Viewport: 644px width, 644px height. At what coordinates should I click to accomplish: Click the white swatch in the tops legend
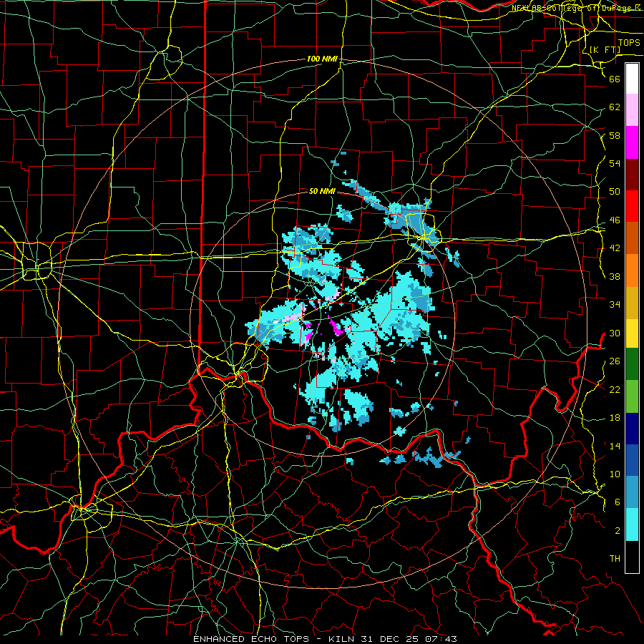click(x=632, y=79)
